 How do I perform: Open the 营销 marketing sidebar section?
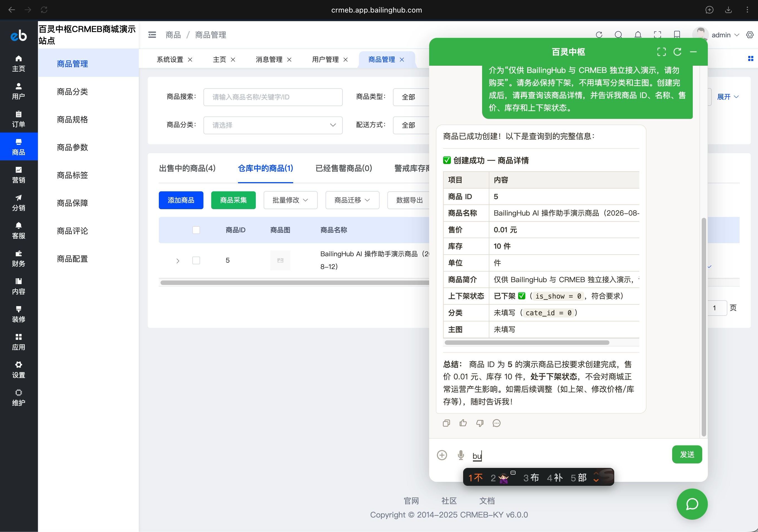click(18, 175)
